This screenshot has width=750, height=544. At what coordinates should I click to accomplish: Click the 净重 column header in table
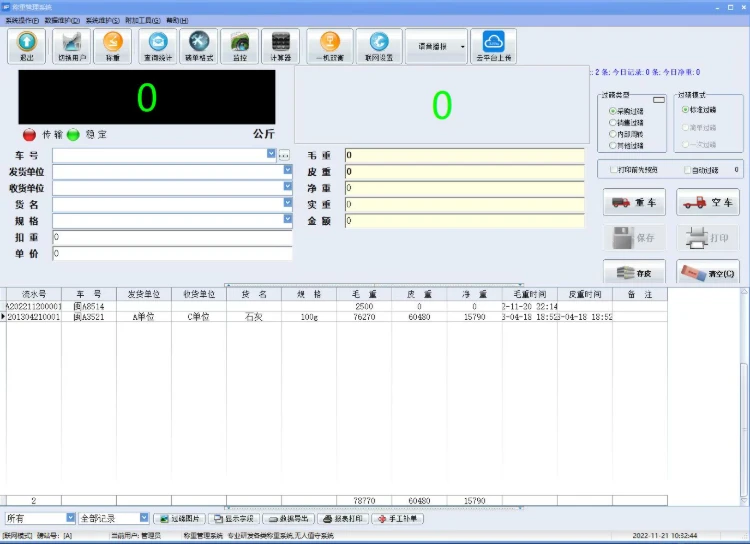click(x=474, y=294)
